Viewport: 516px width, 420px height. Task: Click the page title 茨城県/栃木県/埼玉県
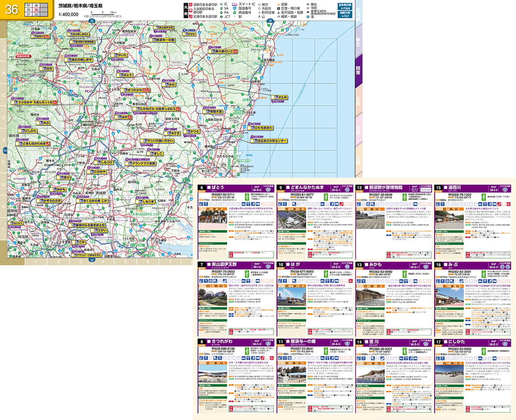pyautogui.click(x=80, y=5)
